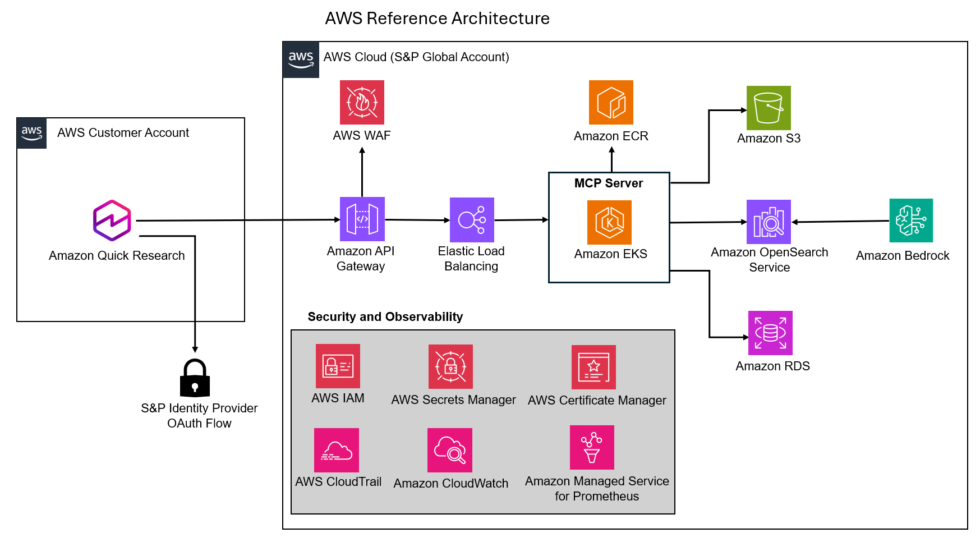Click the Amazon EKS icon
The image size is (980, 542).
tap(609, 222)
